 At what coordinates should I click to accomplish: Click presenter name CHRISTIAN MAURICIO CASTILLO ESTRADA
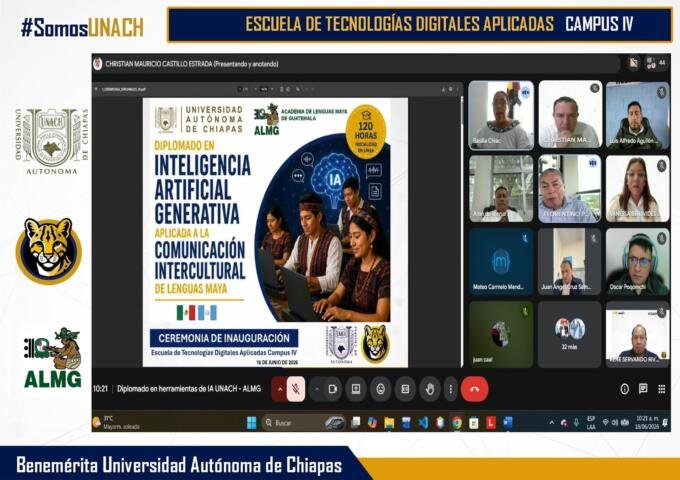coord(159,64)
